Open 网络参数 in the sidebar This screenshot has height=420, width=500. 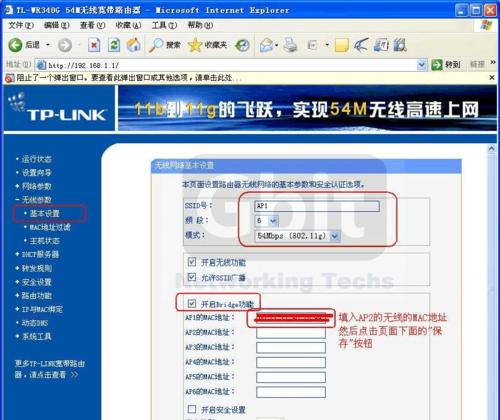coord(37,186)
